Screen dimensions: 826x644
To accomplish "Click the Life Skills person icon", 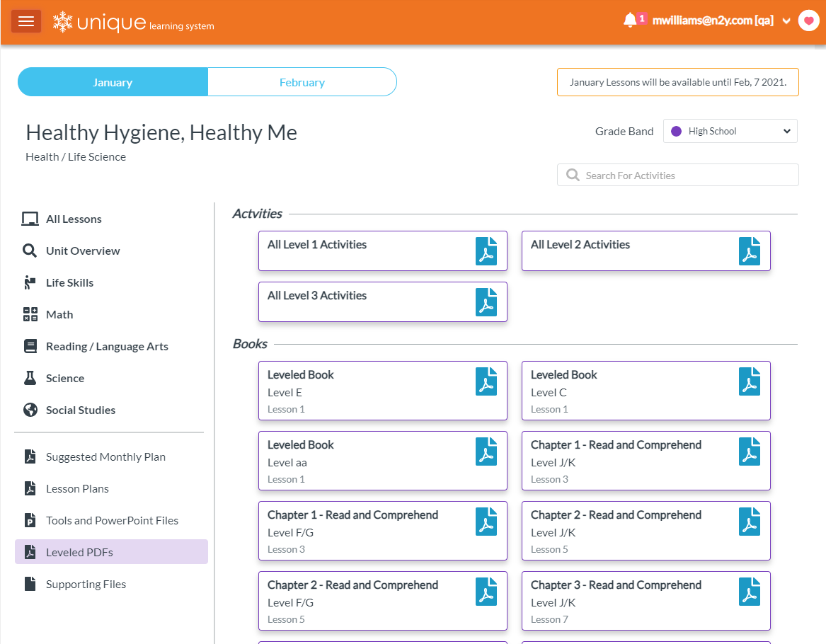I will [x=30, y=283].
